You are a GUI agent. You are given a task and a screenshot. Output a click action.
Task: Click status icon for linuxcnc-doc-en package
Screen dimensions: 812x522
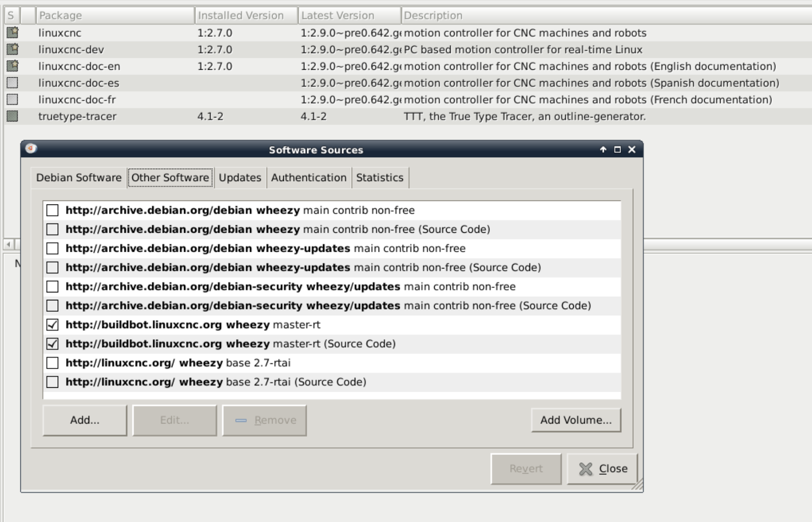(12, 66)
